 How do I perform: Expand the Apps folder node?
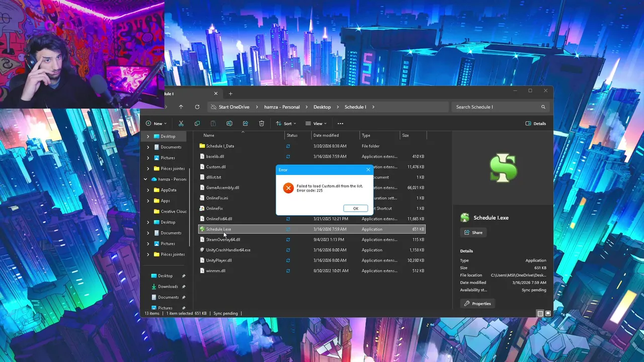click(x=148, y=201)
